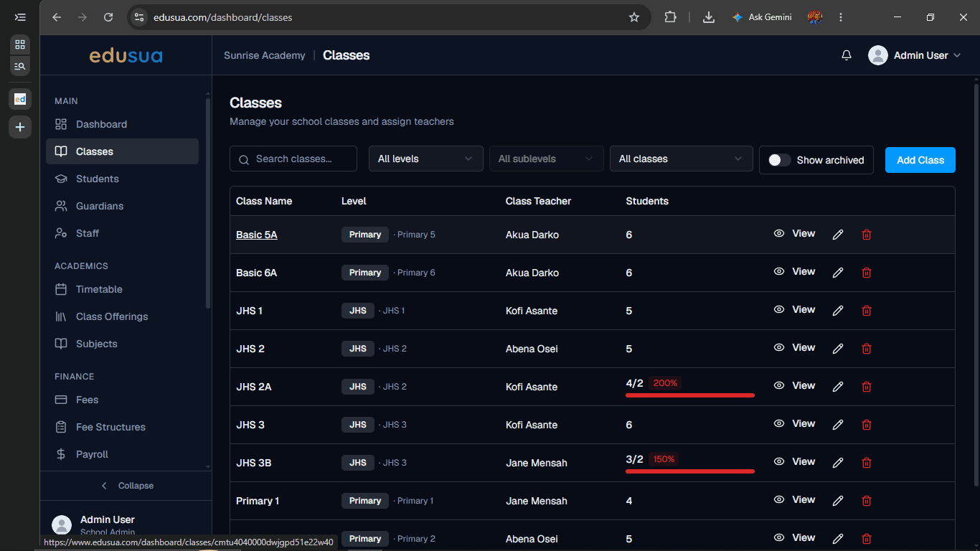The height and width of the screenshot is (551, 980).
Task: Delete the JHS 2A class
Action: pos(866,387)
